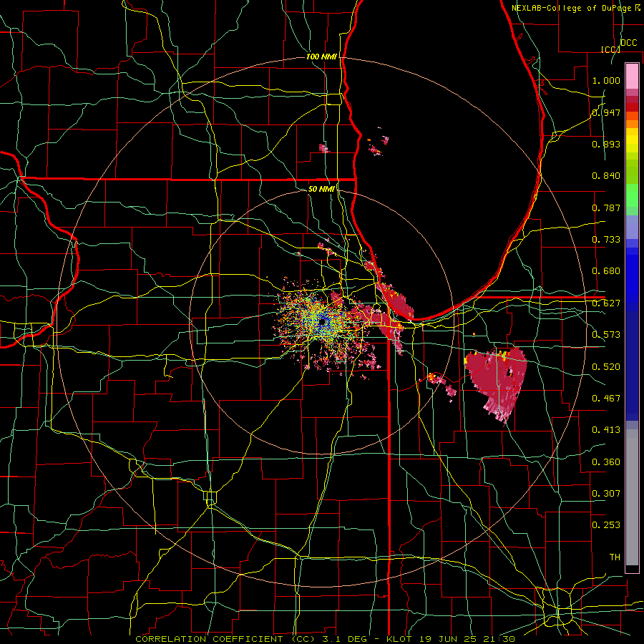Click the 0.413 legend value

point(606,430)
